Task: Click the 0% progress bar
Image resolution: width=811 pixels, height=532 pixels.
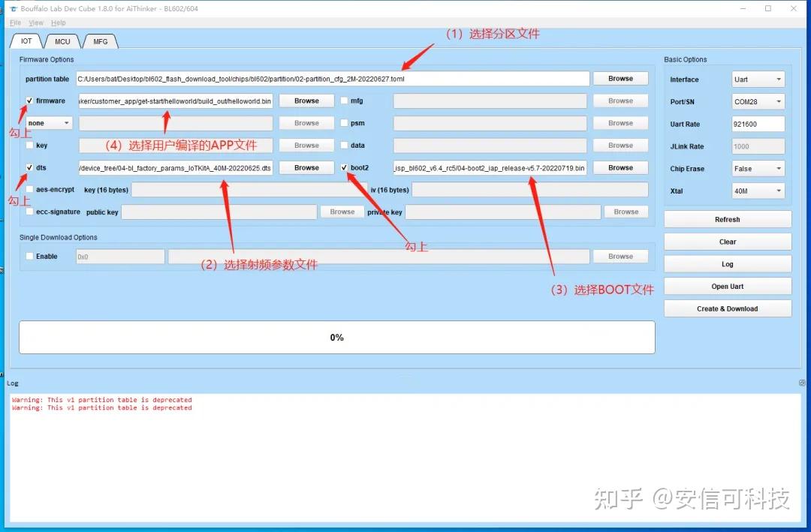Action: point(336,337)
